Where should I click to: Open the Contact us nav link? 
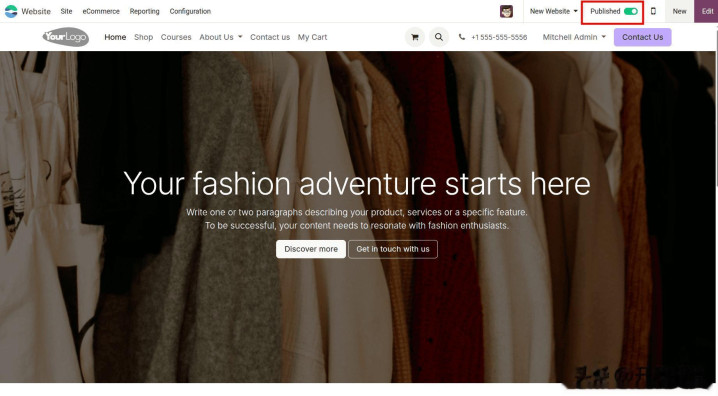(270, 37)
